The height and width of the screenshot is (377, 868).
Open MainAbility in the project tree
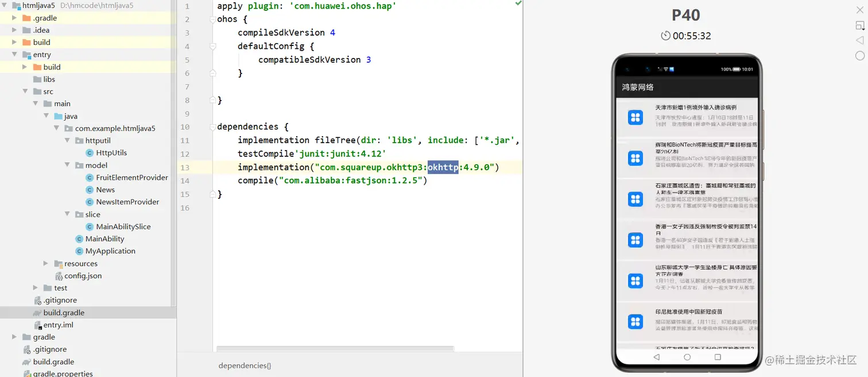click(x=104, y=239)
